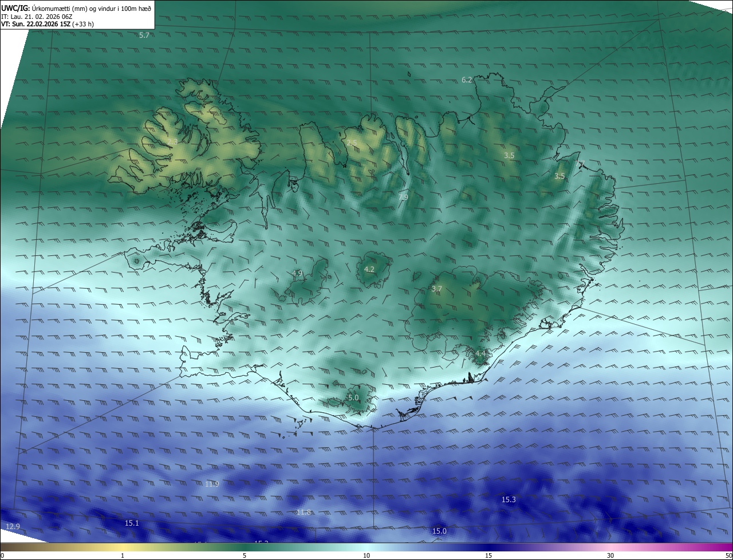The width and height of the screenshot is (733, 560).
Task: Select the 6.2 value off the north coast
Action: [x=467, y=80]
